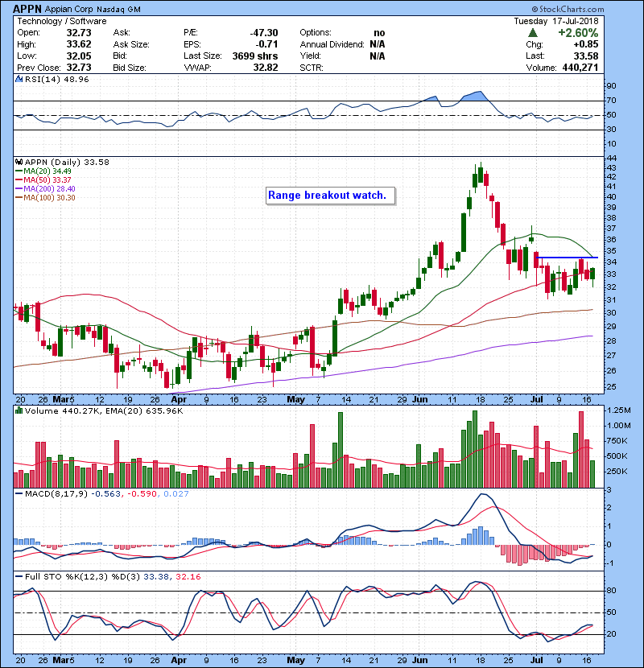644x668 pixels.
Task: Select the P/E value -47.30
Action: pyautogui.click(x=264, y=33)
